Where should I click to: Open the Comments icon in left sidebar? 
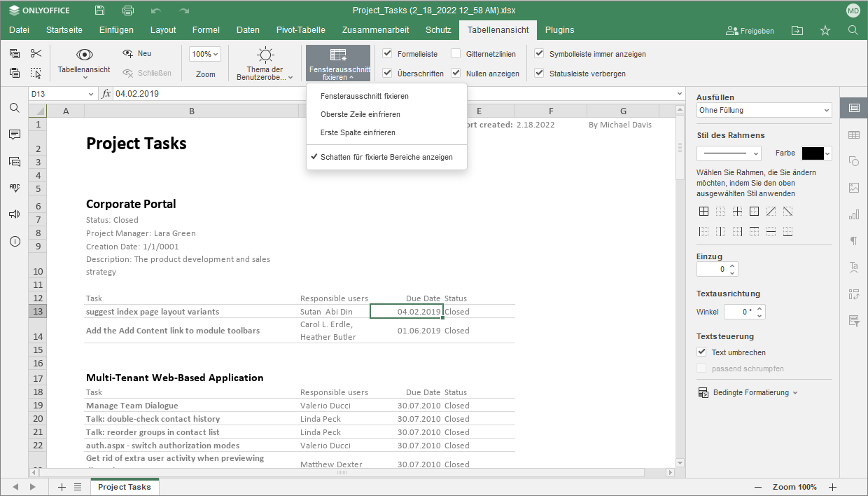[x=14, y=134]
